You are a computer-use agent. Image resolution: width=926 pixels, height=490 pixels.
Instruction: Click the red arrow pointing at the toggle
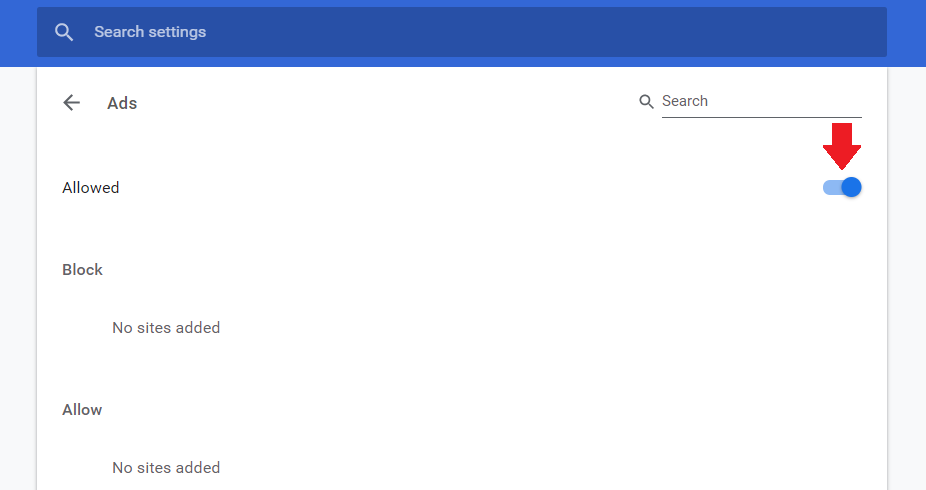tap(842, 145)
